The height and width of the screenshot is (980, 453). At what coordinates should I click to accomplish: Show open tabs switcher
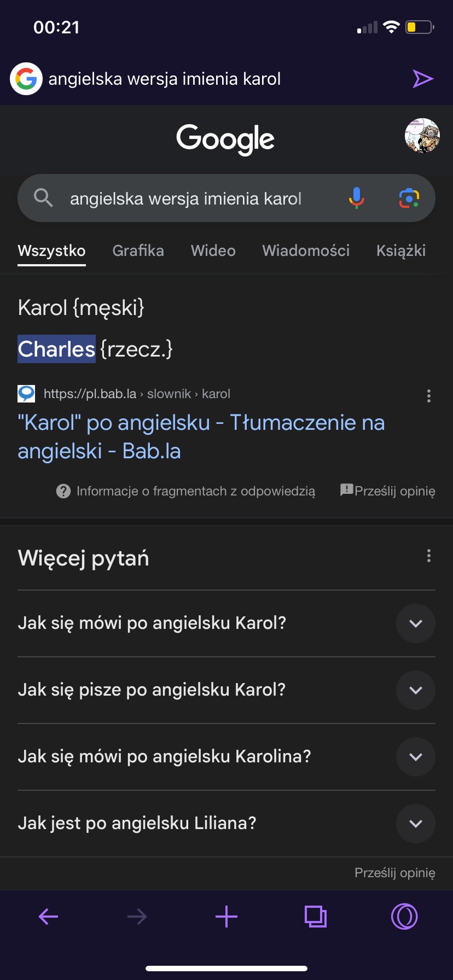coord(315,917)
